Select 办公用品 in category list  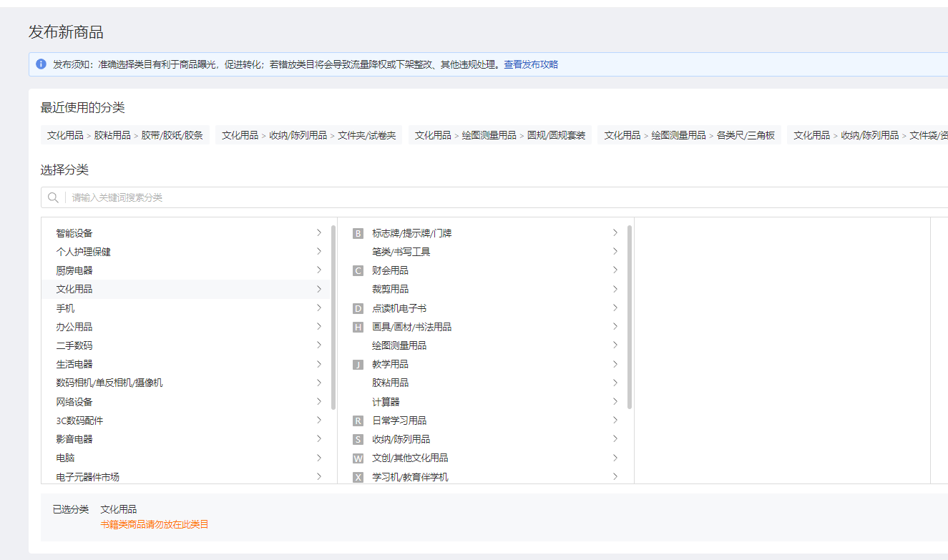click(x=74, y=327)
